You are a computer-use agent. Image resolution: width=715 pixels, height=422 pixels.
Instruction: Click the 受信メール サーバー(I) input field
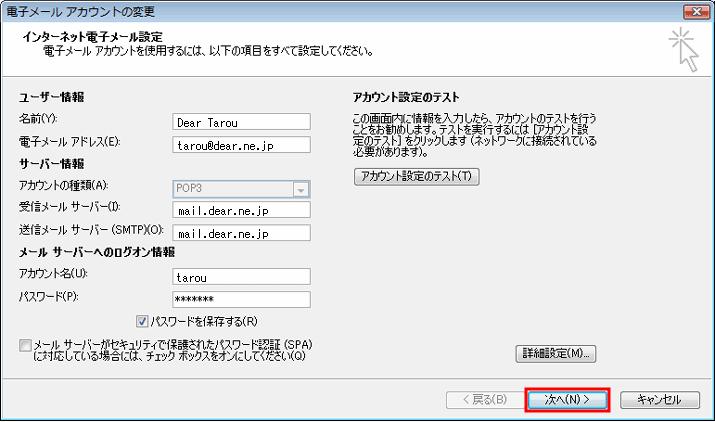[x=241, y=210]
